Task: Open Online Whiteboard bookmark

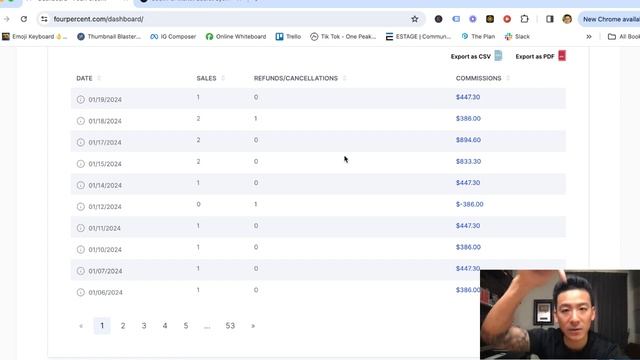Action: click(x=236, y=37)
